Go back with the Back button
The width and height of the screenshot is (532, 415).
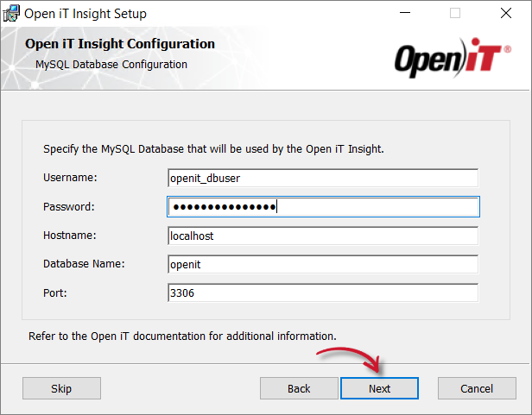(x=299, y=388)
